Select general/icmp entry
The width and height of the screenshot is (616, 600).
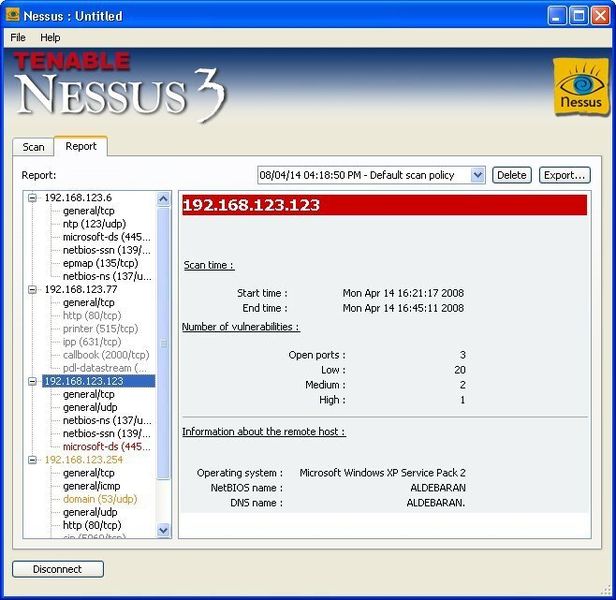[92, 486]
